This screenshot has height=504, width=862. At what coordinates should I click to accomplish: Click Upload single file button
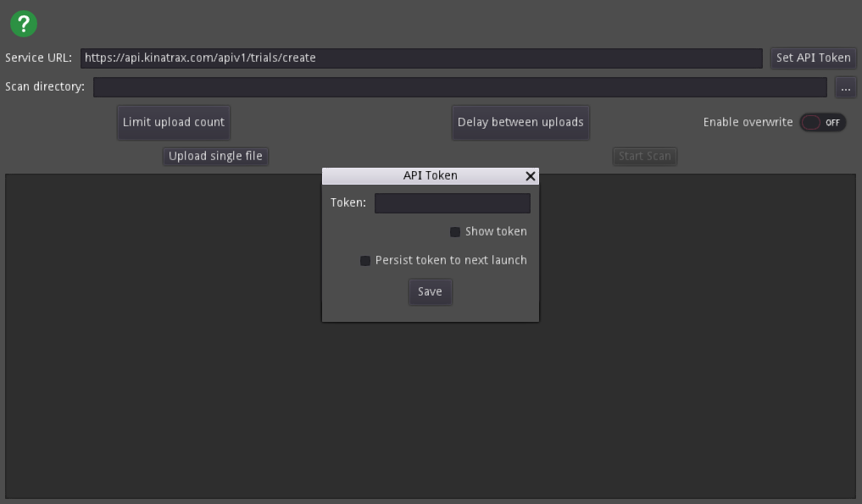[215, 156]
